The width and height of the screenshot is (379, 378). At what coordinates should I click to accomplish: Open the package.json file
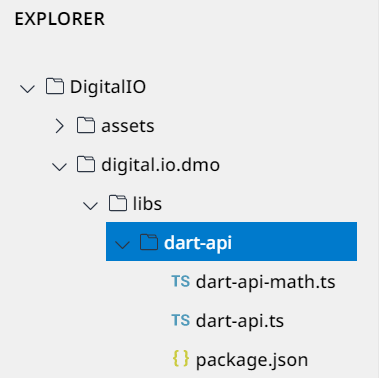click(252, 360)
